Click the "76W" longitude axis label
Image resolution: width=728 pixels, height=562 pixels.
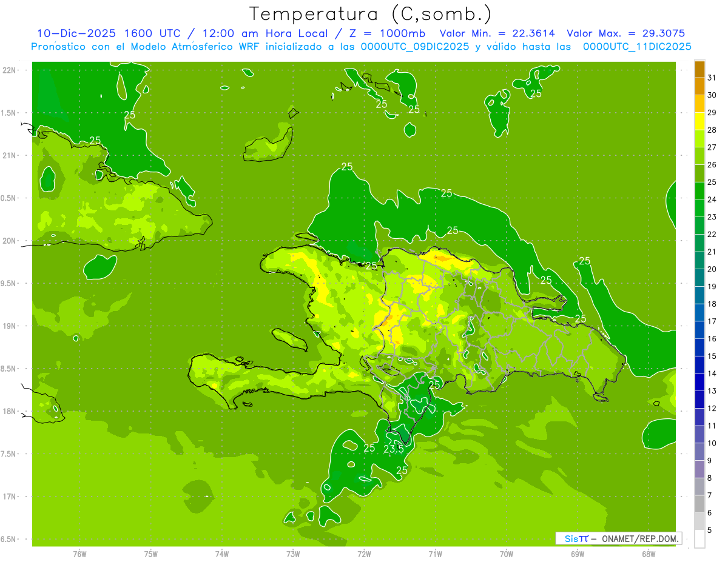(x=79, y=554)
